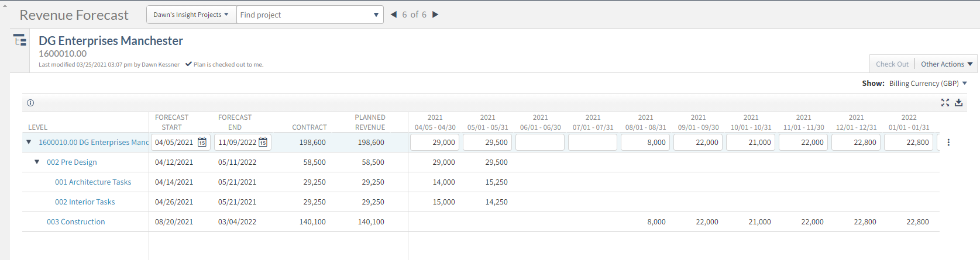Open the Find project dropdown arrow
The height and width of the screenshot is (260, 980).
pyautogui.click(x=376, y=15)
